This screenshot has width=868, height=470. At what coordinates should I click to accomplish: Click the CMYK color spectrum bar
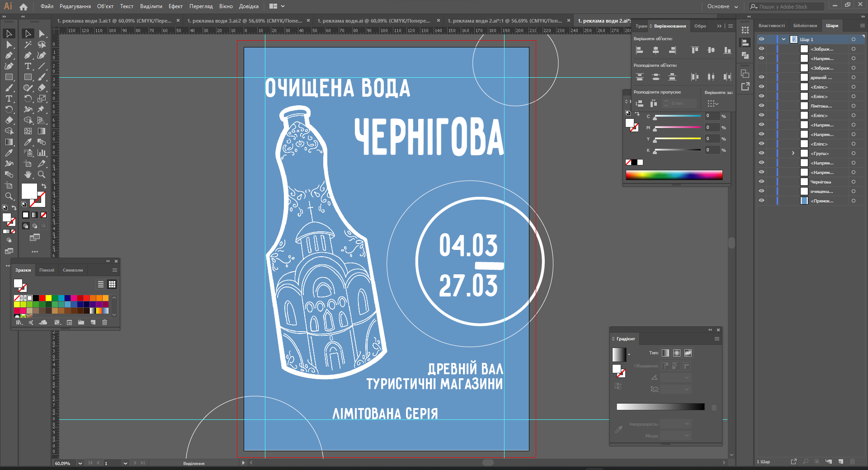tap(674, 175)
